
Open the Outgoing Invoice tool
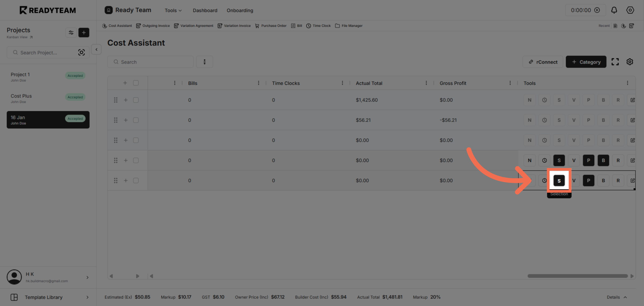[x=153, y=25]
